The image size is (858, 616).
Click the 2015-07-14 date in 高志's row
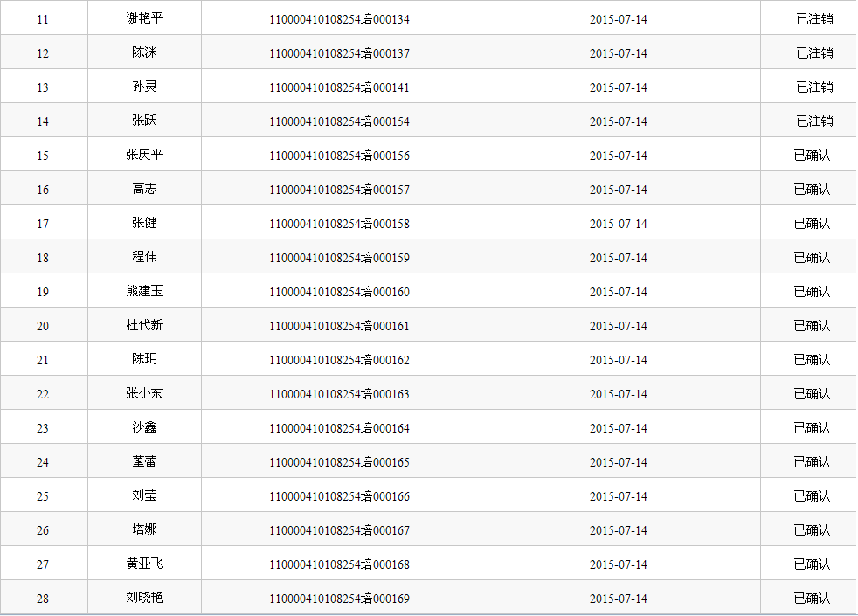coord(618,190)
